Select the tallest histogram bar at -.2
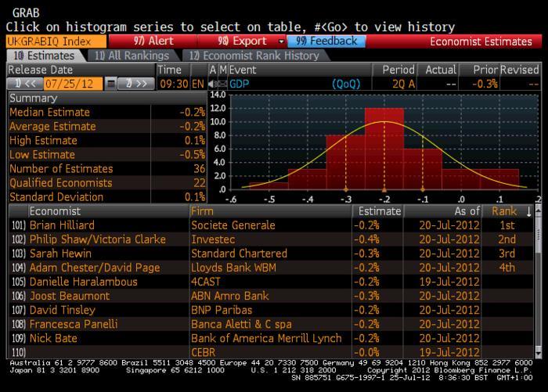Screen dimensions: 548x392 [x=384, y=149]
